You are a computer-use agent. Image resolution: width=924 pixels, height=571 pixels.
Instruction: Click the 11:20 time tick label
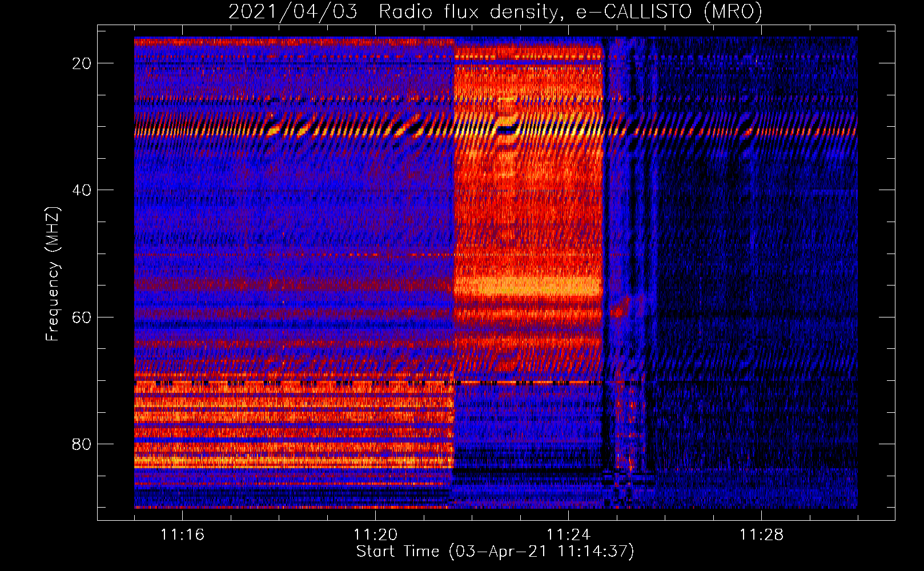(375, 535)
